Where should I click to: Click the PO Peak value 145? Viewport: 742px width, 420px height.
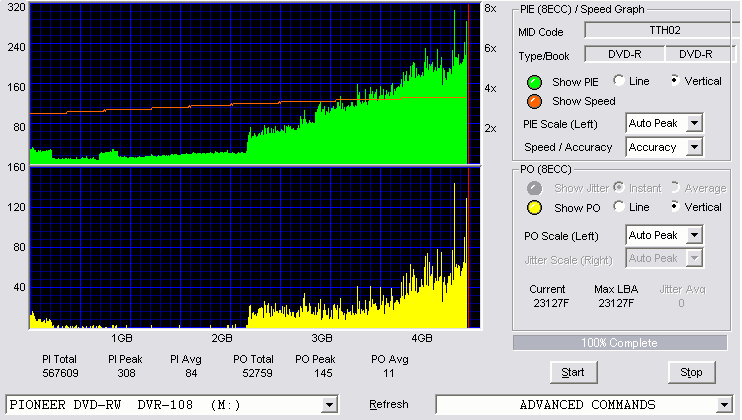click(323, 373)
